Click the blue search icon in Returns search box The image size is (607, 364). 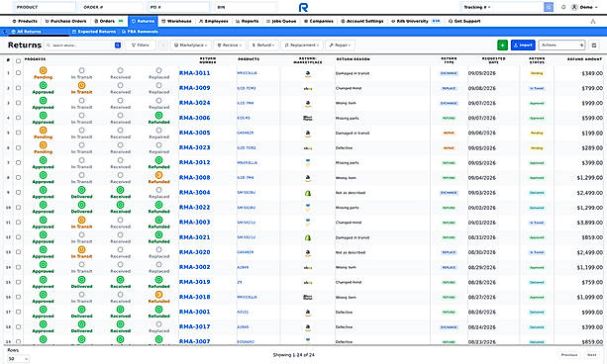(x=118, y=45)
